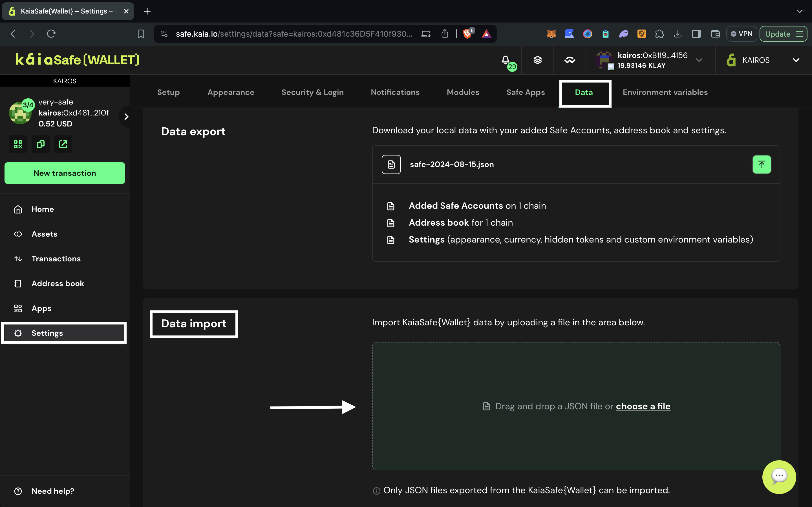
Task: Click the Brave Shields icon
Action: click(467, 34)
